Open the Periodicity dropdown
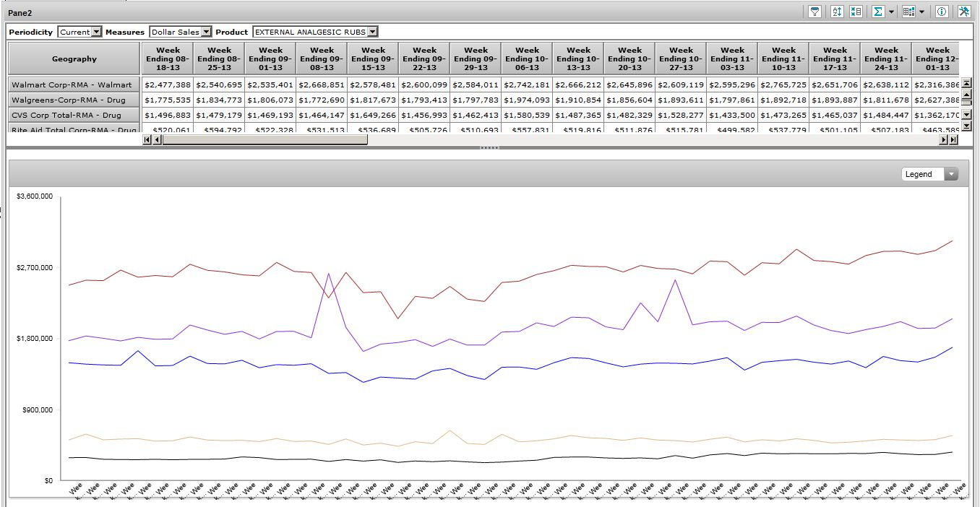980x507 pixels. (x=97, y=32)
